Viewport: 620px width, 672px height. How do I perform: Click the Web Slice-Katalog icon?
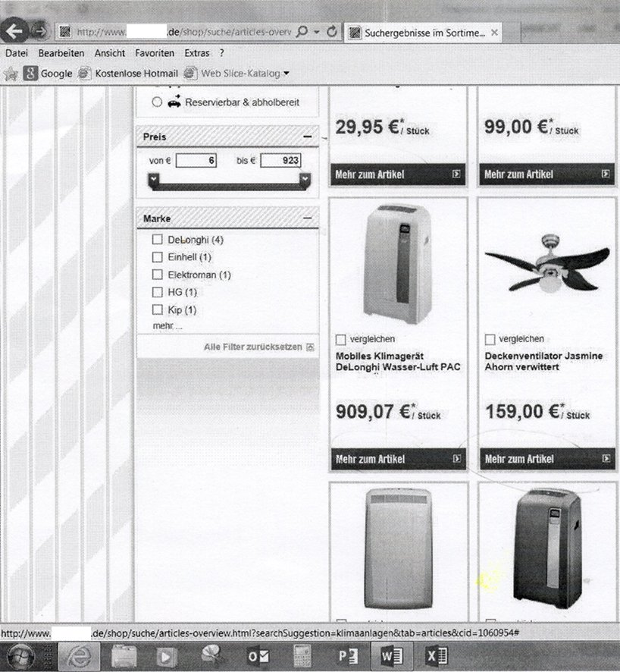(x=190, y=74)
